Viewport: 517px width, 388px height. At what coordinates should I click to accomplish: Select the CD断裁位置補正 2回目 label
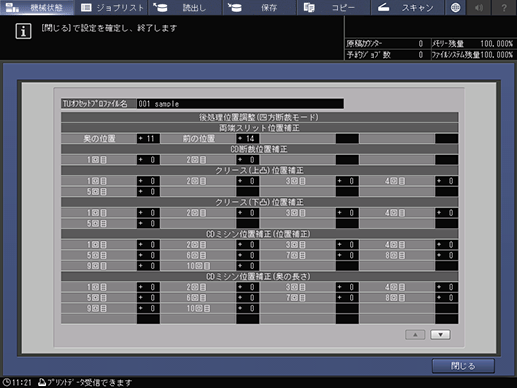[x=196, y=160]
